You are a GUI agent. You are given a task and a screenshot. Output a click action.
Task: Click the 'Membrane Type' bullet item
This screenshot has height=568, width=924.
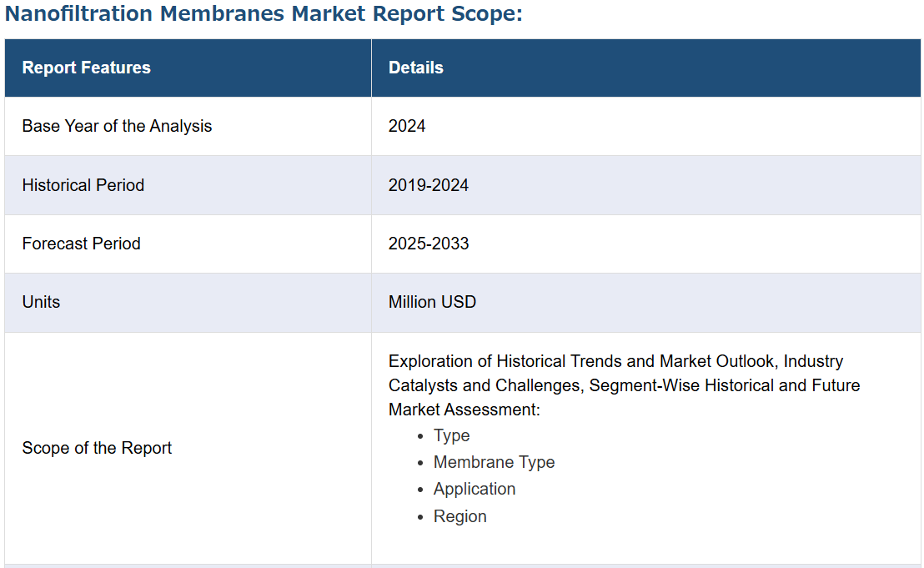point(494,462)
